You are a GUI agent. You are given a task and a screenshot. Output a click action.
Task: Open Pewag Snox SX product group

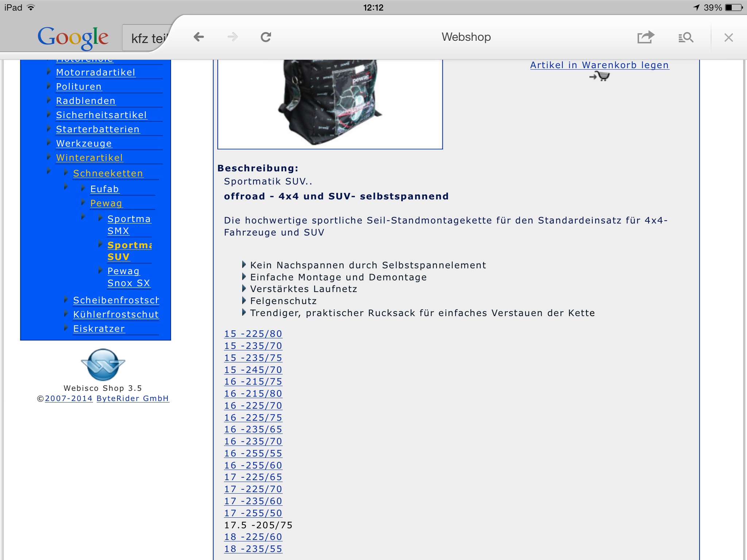click(x=129, y=277)
